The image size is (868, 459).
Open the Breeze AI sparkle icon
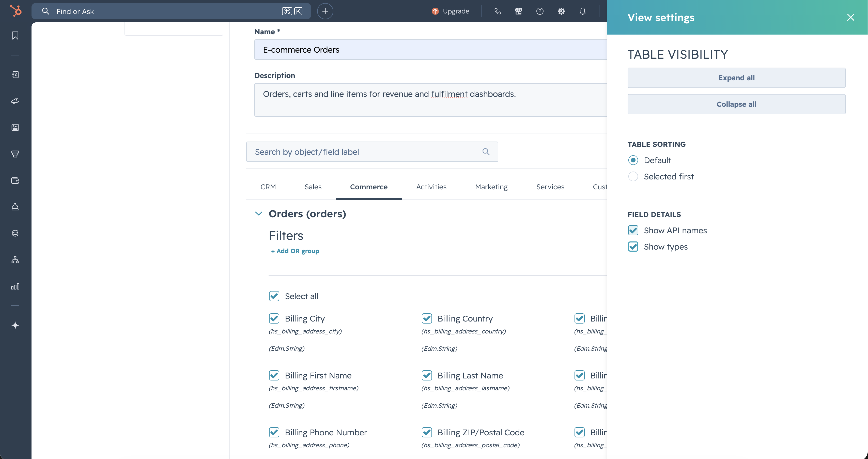15,325
